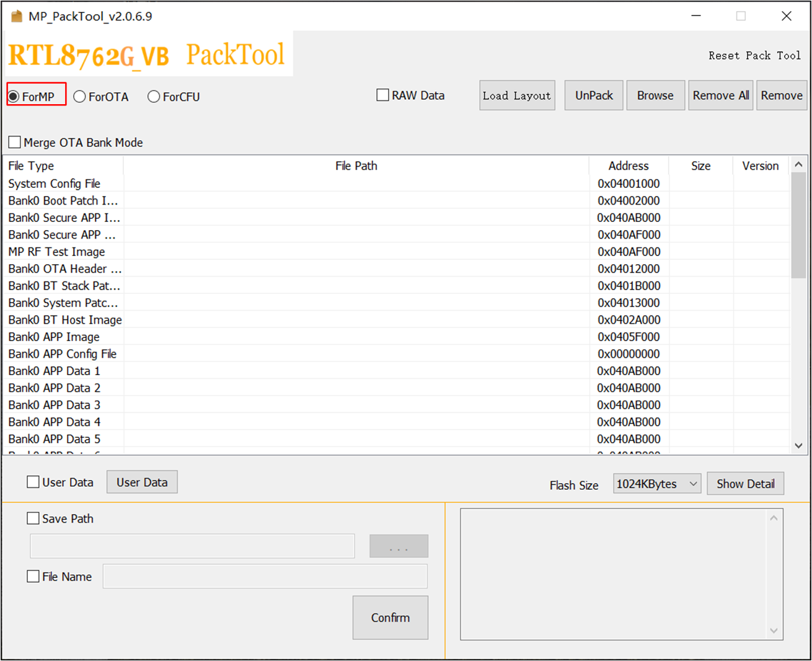Viewport: 812px width, 661px height.
Task: Click the File Name text field
Action: click(x=265, y=577)
